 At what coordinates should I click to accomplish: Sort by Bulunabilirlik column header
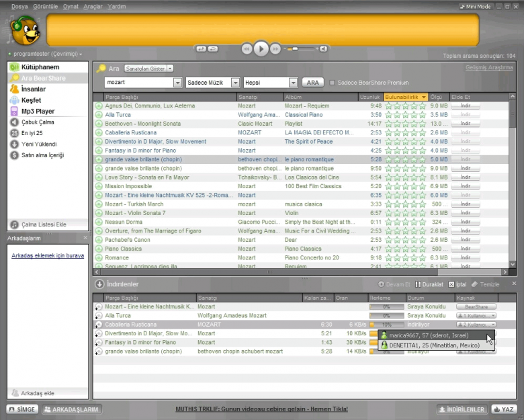pyautogui.click(x=405, y=97)
